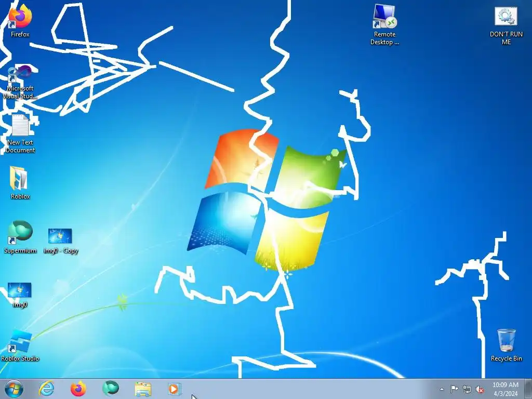Open the Action Center flag icon
Viewport: 532px width, 399px height.
point(454,389)
